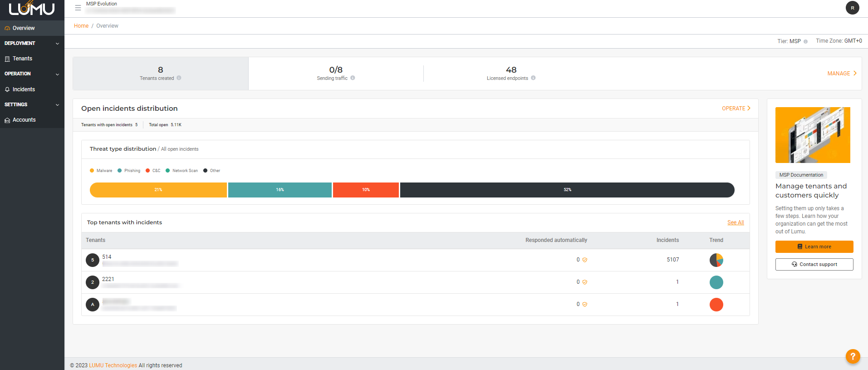868x370 pixels.
Task: Toggle the Malware legend item
Action: (101, 171)
